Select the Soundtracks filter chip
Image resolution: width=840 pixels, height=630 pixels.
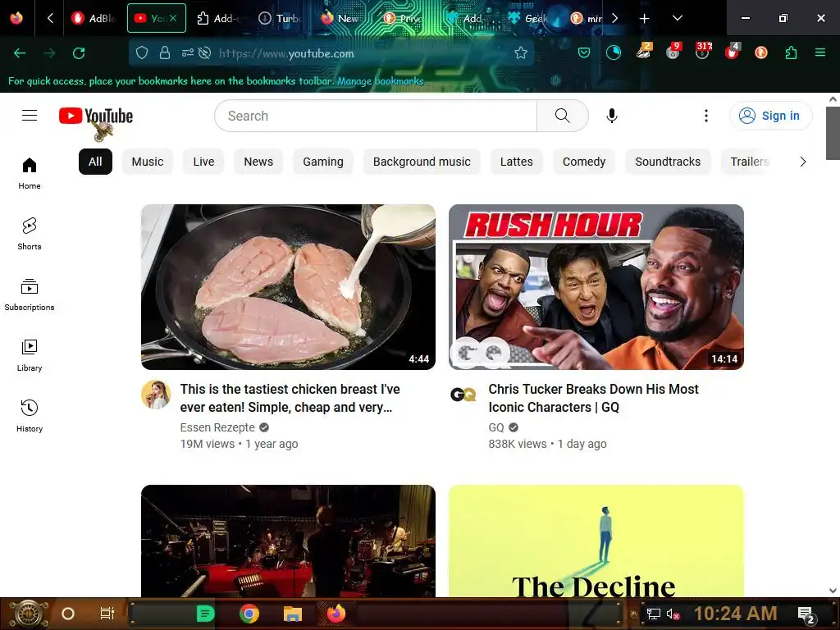point(668,162)
